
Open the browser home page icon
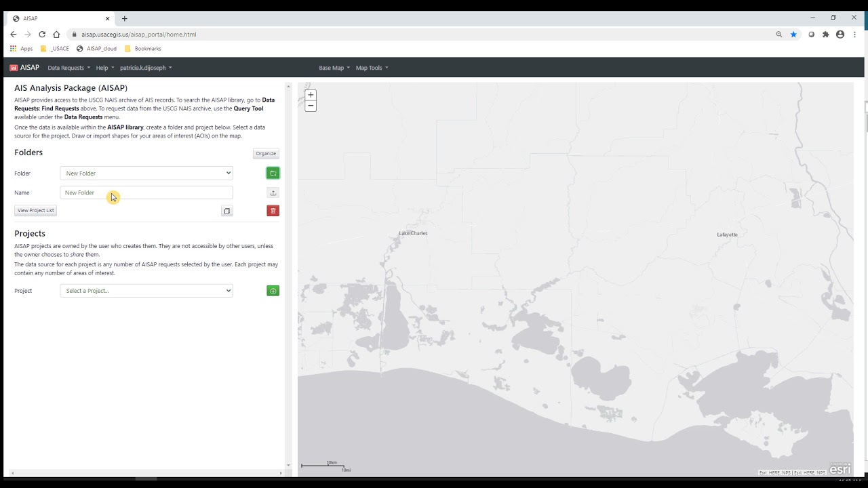(56, 35)
